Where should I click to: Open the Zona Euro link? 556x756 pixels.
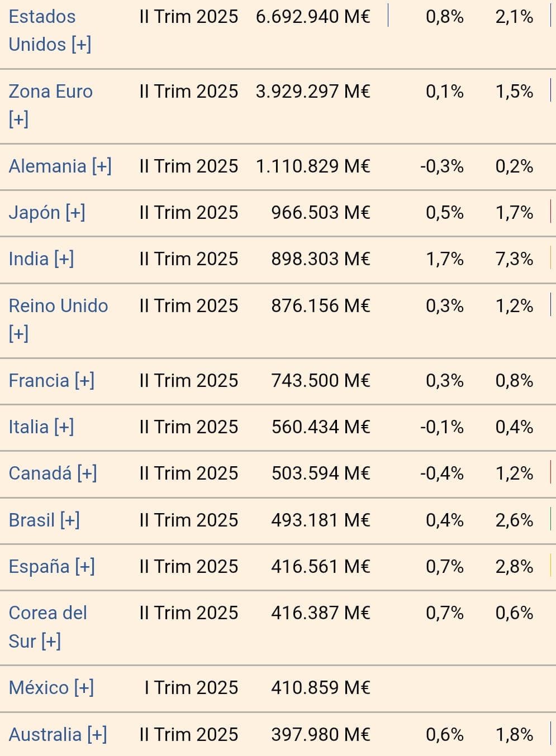[50, 92]
